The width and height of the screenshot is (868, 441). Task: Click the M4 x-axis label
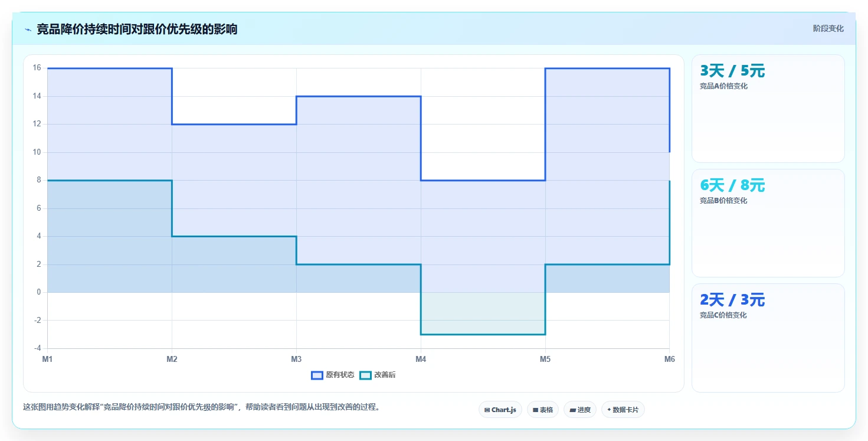click(x=421, y=359)
